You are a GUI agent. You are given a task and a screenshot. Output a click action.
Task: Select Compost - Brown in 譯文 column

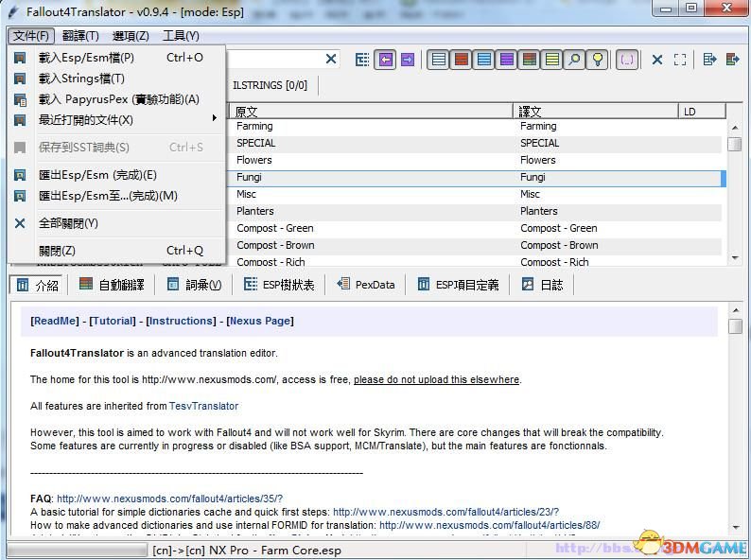559,245
